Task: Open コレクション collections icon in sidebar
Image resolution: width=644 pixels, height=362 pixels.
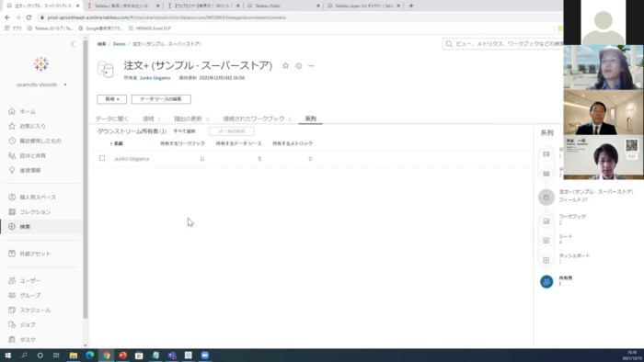Action: [x=12, y=211]
